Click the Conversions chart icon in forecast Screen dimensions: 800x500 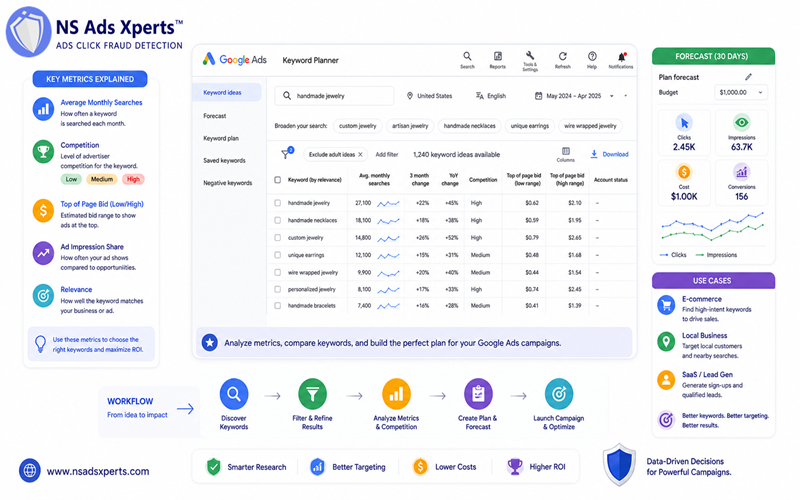click(741, 172)
